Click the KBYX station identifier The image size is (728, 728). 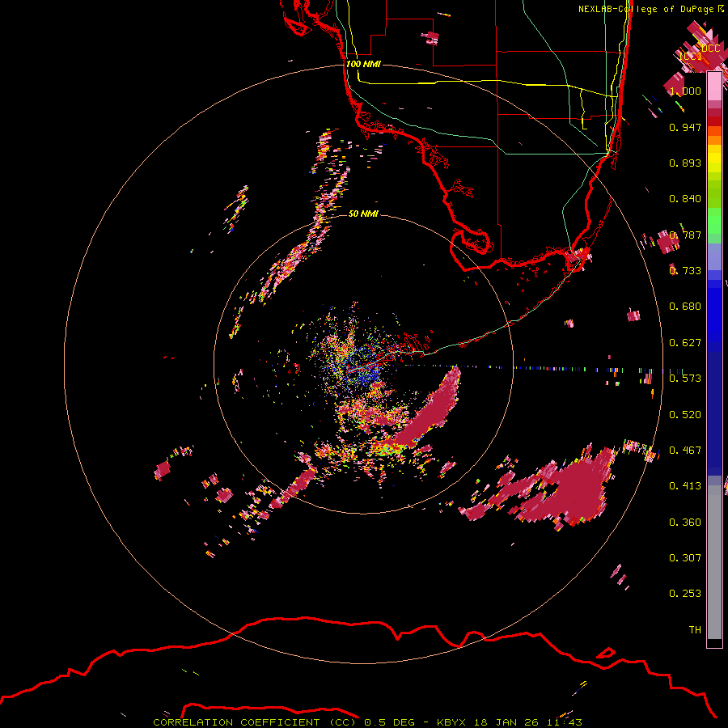(x=453, y=722)
